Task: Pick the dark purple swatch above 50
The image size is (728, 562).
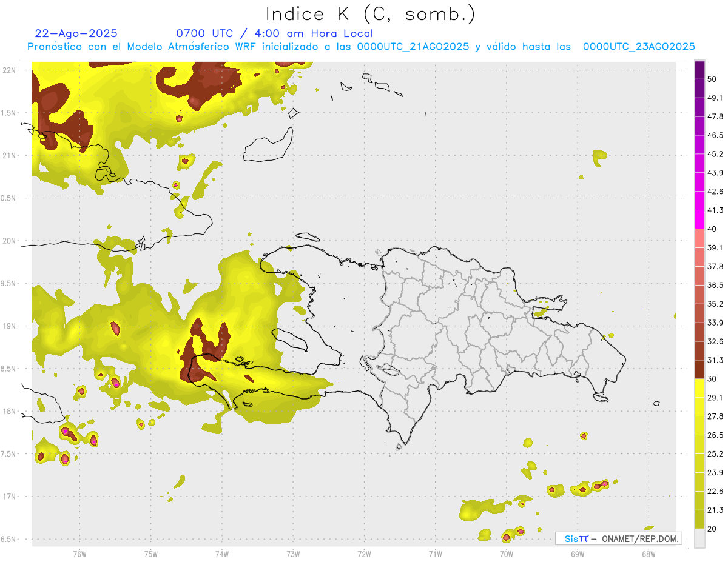Action: 699,70
